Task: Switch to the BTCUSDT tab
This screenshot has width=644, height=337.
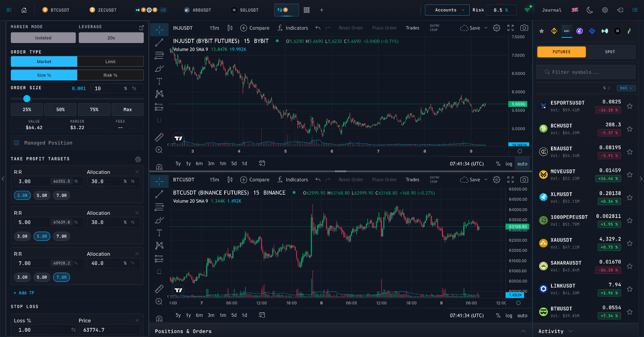Action: coord(56,10)
